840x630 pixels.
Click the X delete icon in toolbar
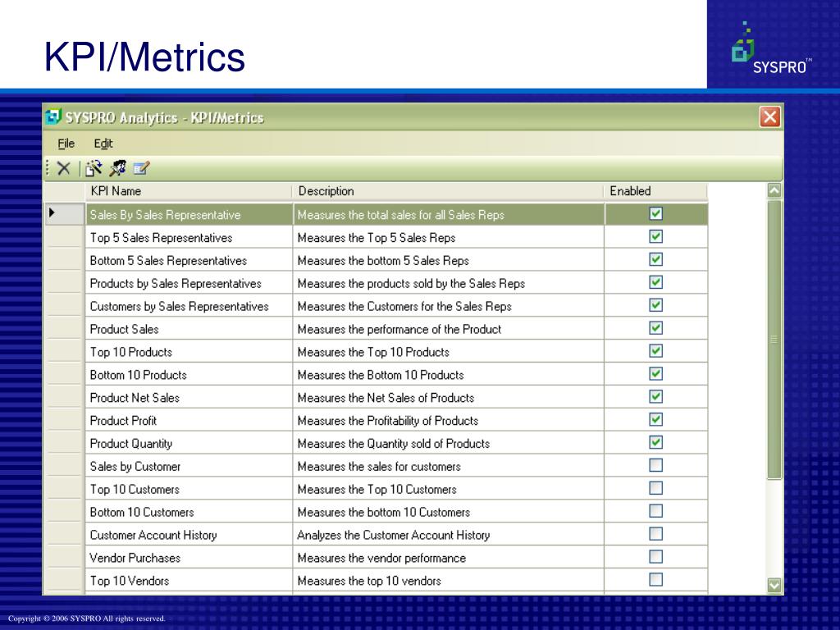click(x=64, y=168)
